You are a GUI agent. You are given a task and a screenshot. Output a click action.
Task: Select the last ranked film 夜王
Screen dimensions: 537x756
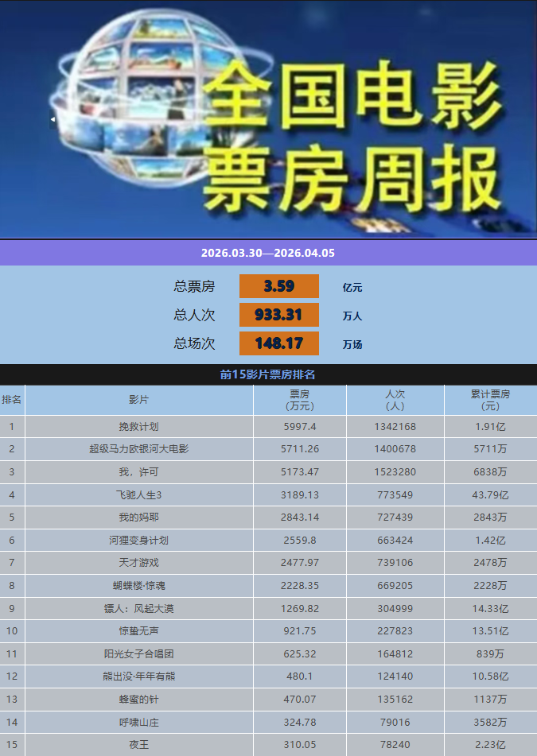click(139, 745)
